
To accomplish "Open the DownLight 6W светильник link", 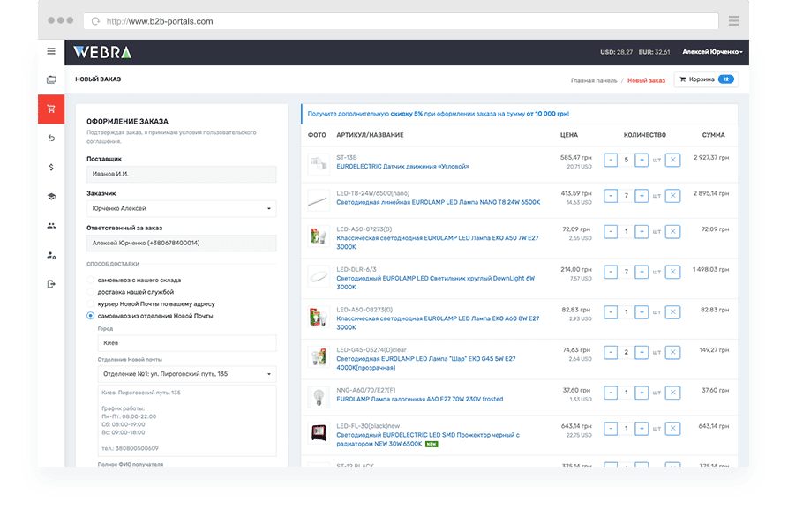I will [x=436, y=282].
